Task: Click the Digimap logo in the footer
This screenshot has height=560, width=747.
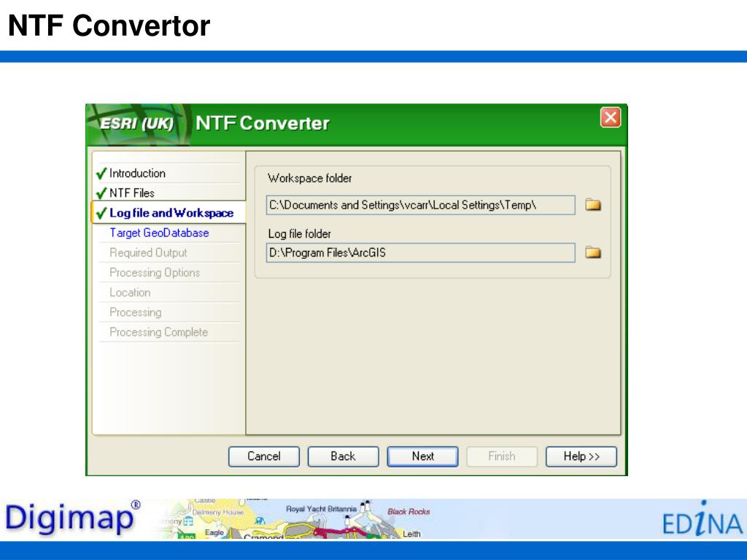Action: 73,518
